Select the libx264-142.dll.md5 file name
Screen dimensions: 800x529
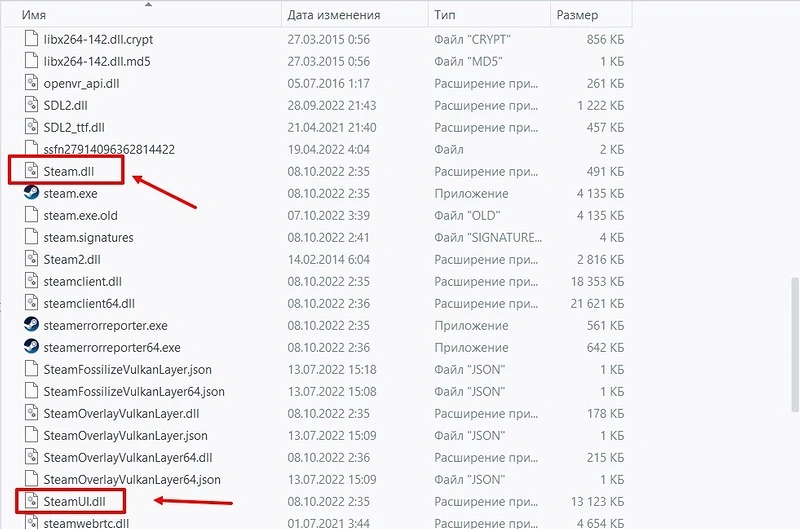tap(97, 61)
